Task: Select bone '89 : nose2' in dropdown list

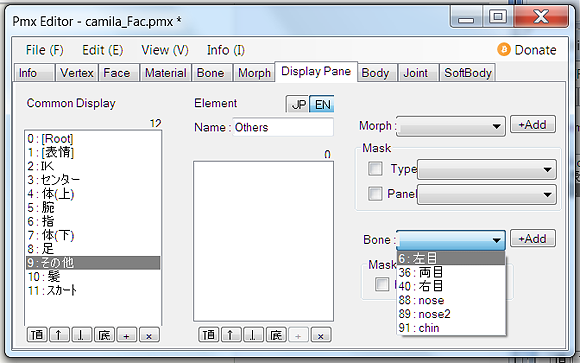Action: coord(451,314)
